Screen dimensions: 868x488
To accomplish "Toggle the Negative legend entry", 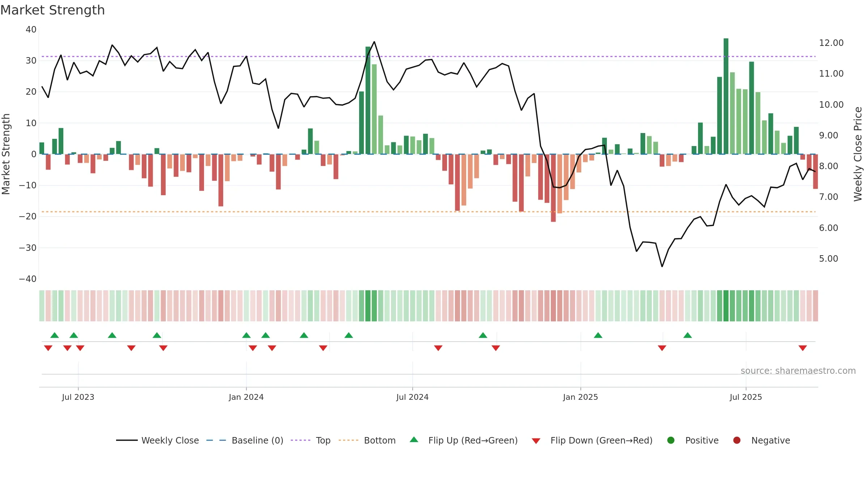I will [x=761, y=440].
